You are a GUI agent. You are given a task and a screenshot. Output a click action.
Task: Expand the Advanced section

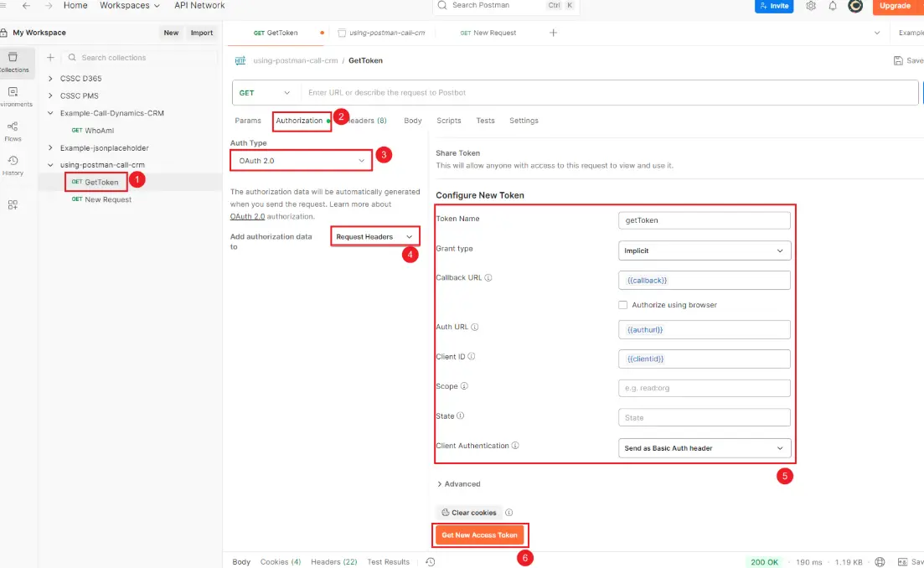pyautogui.click(x=458, y=484)
